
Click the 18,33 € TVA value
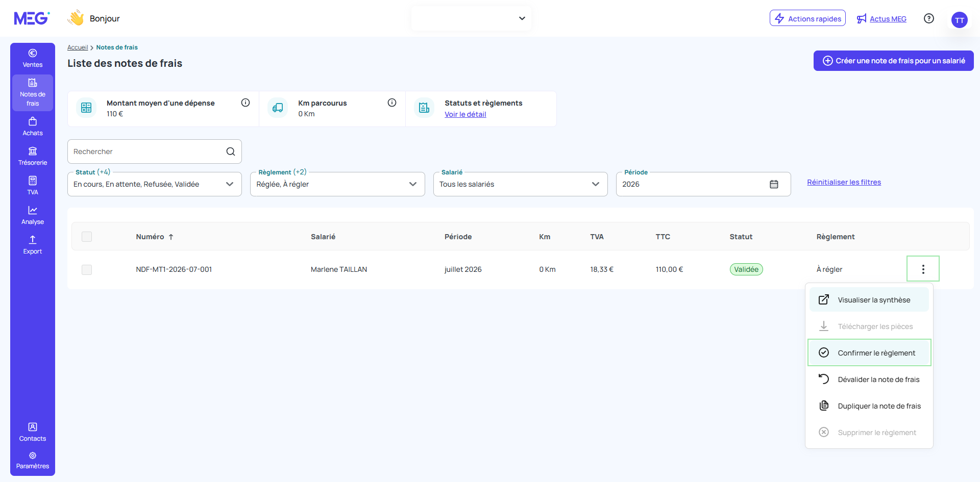point(602,269)
